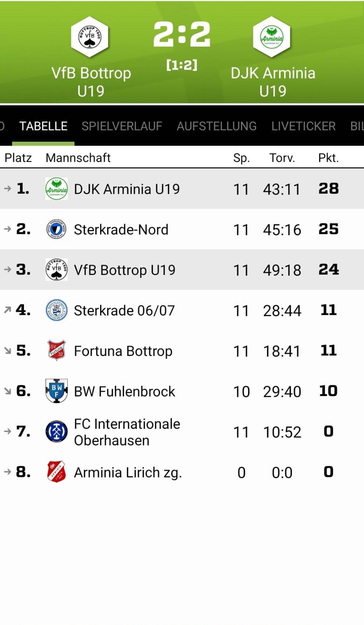Click the Sterkrade 06/07 club logo
Image resolution: width=364 pixels, height=625 pixels.
pyautogui.click(x=56, y=310)
